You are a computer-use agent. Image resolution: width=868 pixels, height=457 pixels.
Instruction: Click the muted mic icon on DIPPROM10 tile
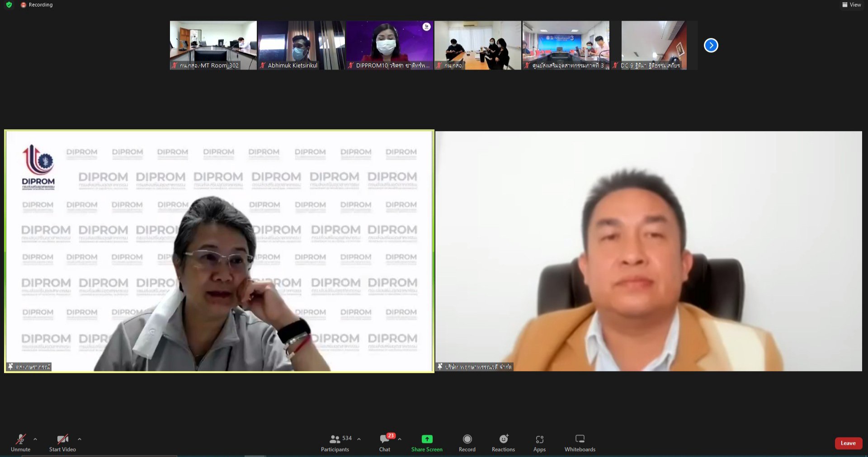click(351, 66)
